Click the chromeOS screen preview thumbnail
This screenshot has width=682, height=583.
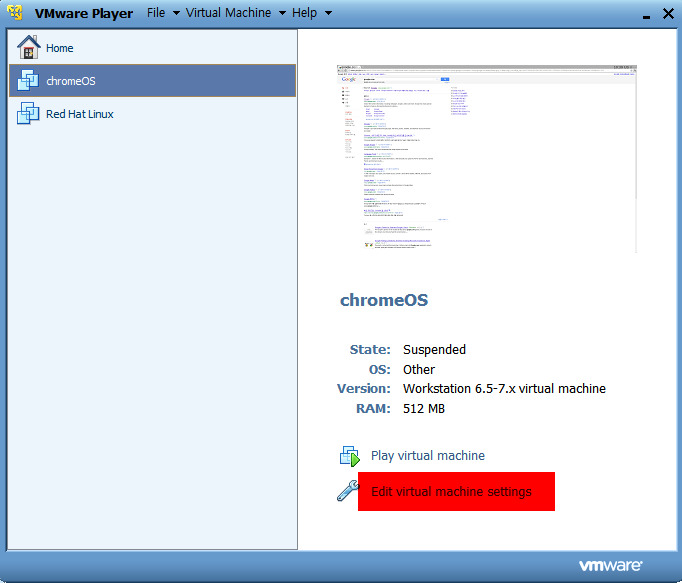(x=487, y=159)
